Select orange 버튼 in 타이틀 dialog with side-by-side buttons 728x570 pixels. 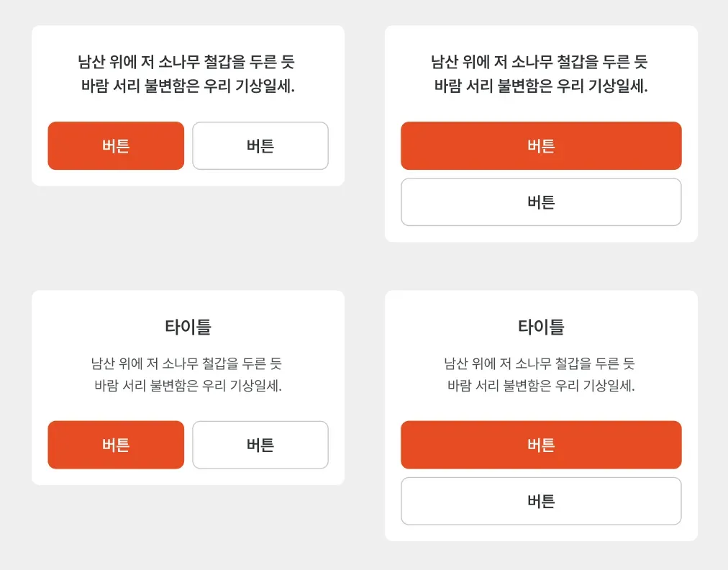point(116,445)
